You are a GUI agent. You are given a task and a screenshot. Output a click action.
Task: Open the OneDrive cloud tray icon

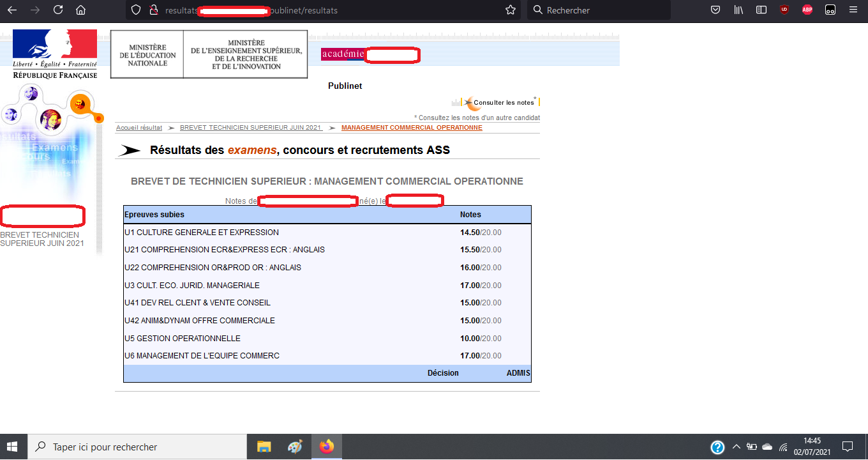(x=767, y=447)
